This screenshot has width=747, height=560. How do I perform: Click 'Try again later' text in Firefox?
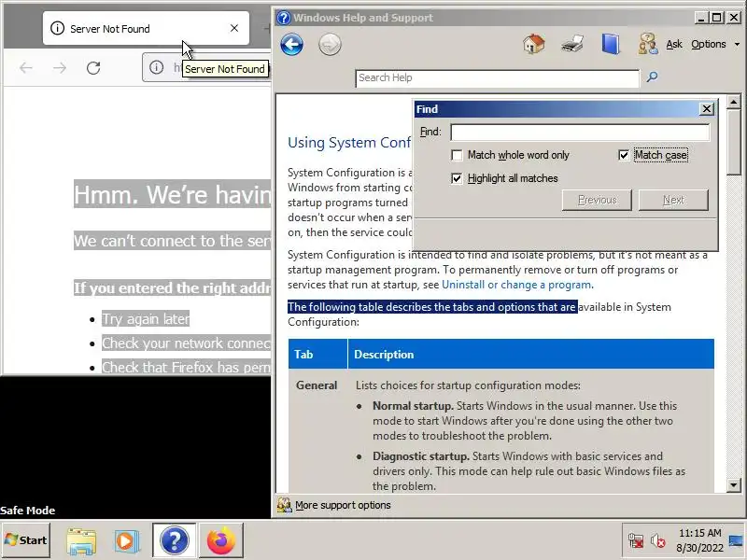(x=146, y=318)
